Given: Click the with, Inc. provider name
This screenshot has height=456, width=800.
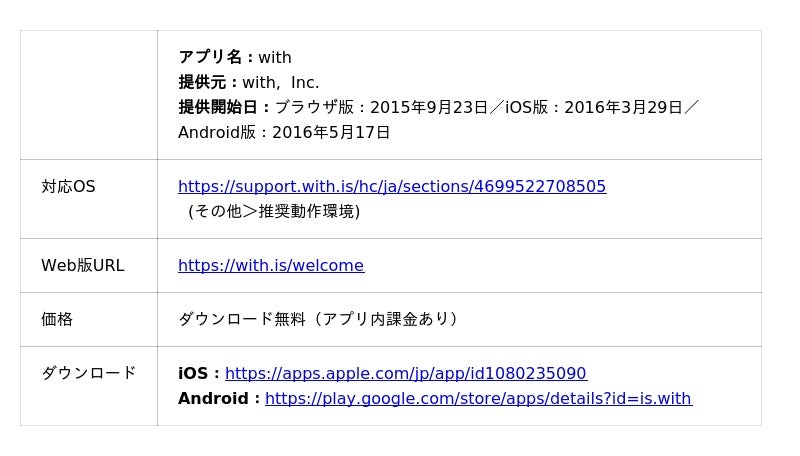Looking at the screenshot, I should tap(281, 83).
